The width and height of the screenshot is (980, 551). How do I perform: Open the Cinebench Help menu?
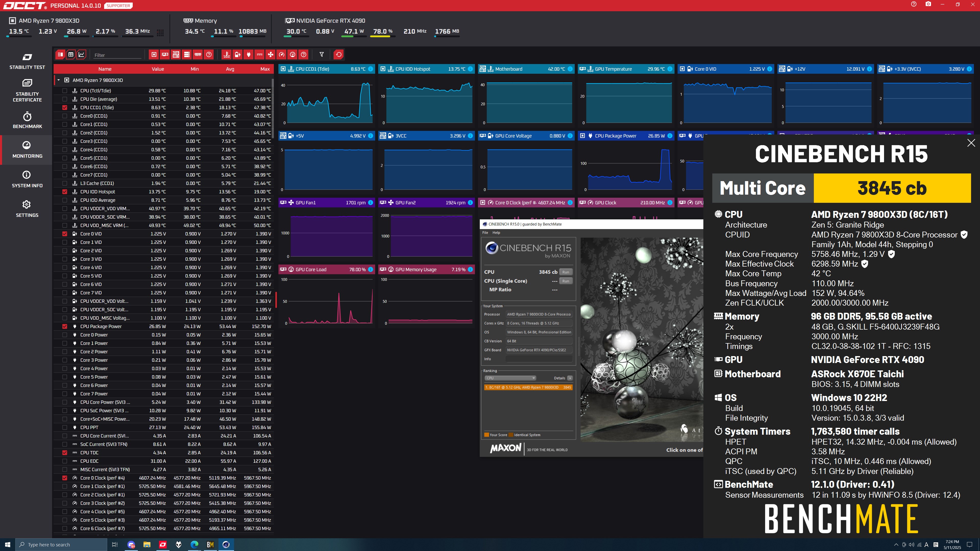(496, 232)
